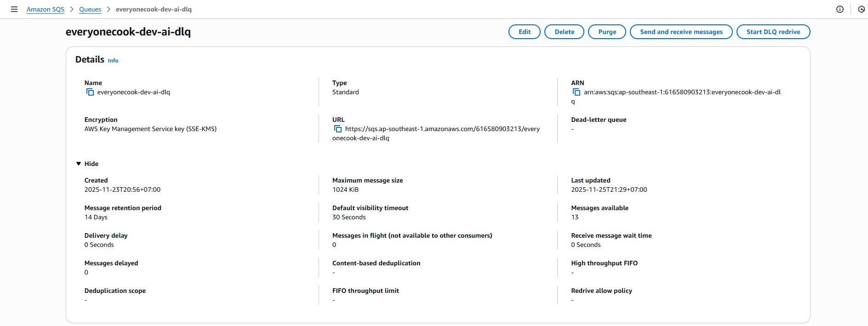Select the FIFO throughput limit label
The height and width of the screenshot is (326, 868).
(x=365, y=291)
